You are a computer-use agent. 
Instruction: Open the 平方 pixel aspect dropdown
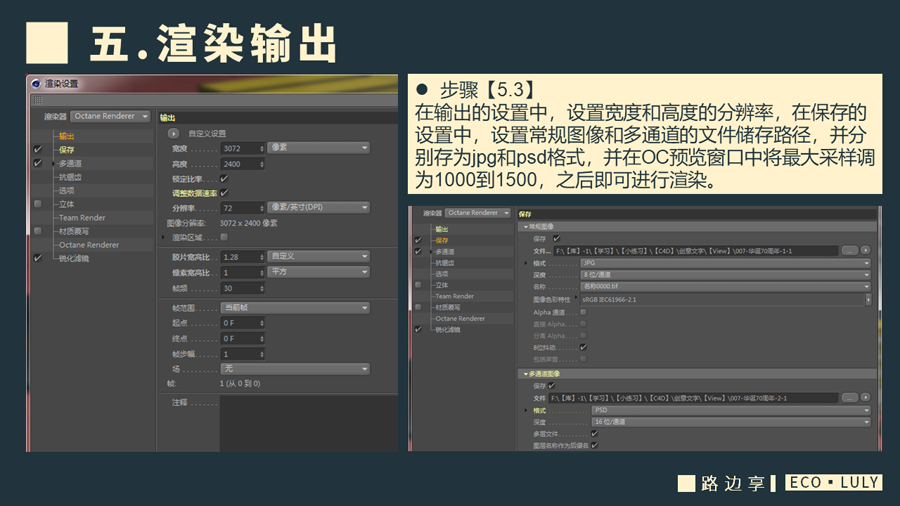tap(319, 271)
